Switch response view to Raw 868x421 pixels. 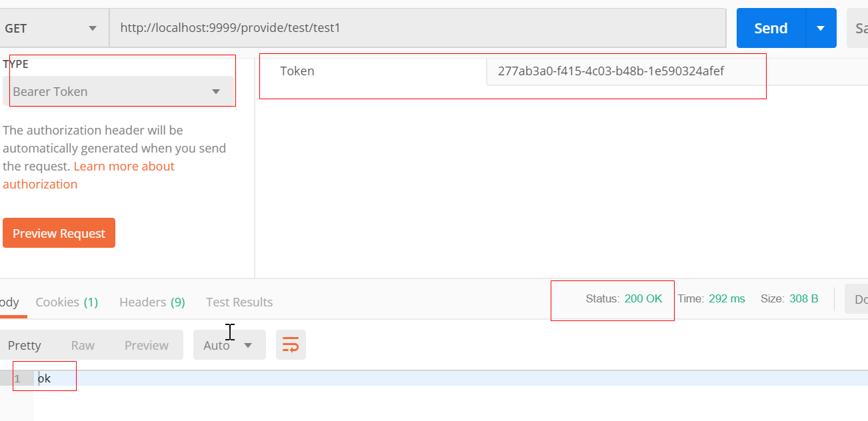[x=83, y=344]
